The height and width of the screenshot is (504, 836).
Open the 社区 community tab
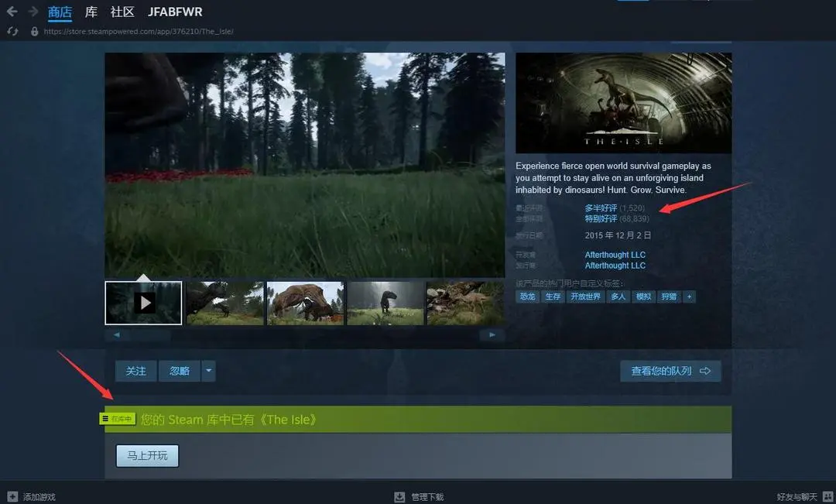pos(122,12)
